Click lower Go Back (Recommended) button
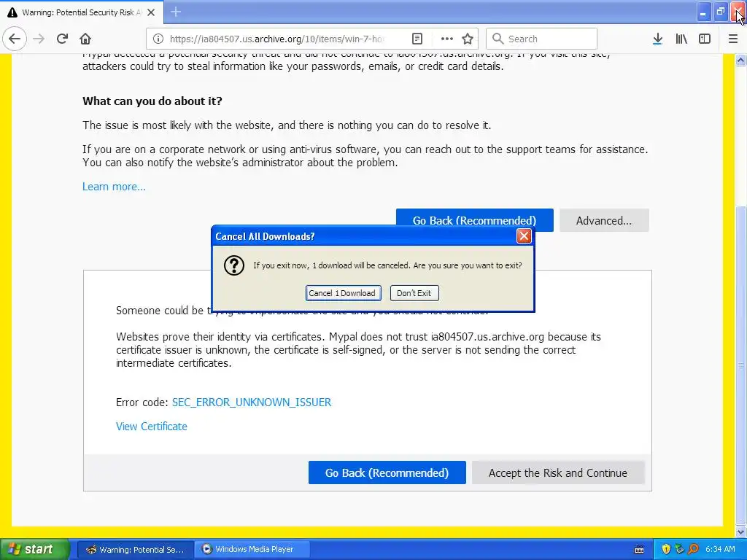Viewport: 747px width, 560px height. [x=387, y=472]
